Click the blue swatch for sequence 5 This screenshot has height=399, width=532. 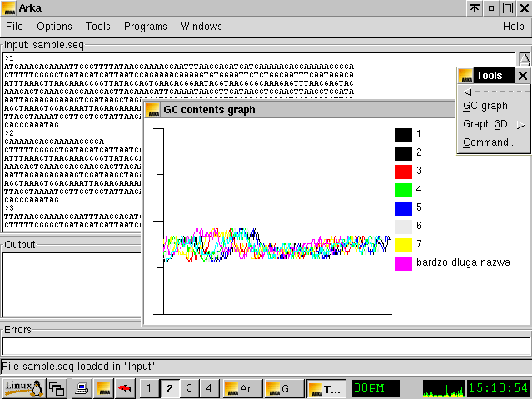coord(404,208)
